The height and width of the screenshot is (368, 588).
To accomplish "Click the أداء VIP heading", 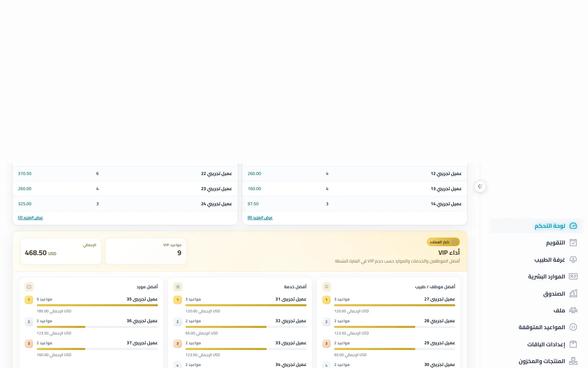I will click(x=449, y=253).
